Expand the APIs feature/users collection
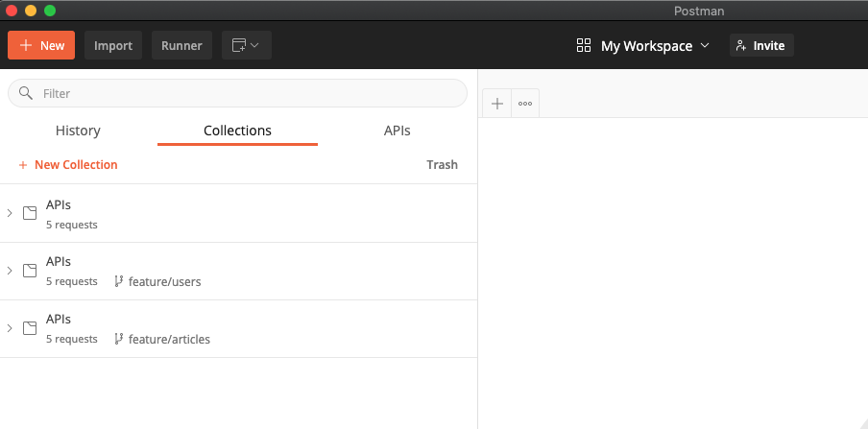The image size is (868, 429). click(10, 271)
